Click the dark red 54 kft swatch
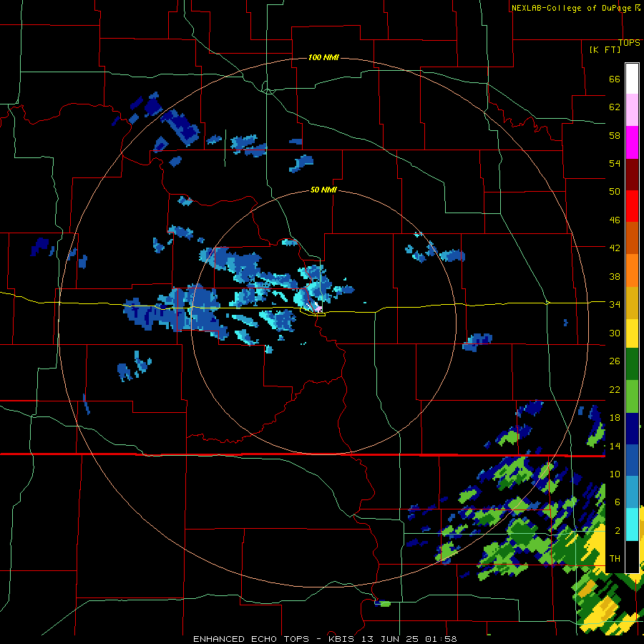 tap(632, 175)
